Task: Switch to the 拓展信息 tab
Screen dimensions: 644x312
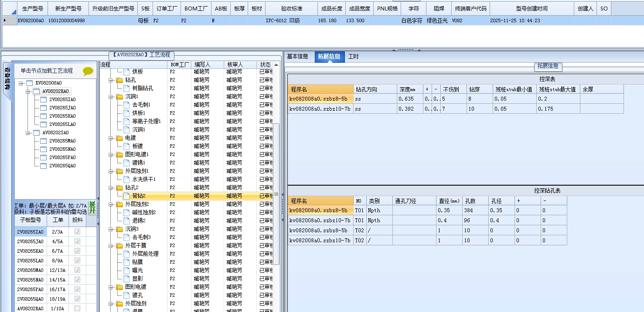Action: pyautogui.click(x=329, y=57)
